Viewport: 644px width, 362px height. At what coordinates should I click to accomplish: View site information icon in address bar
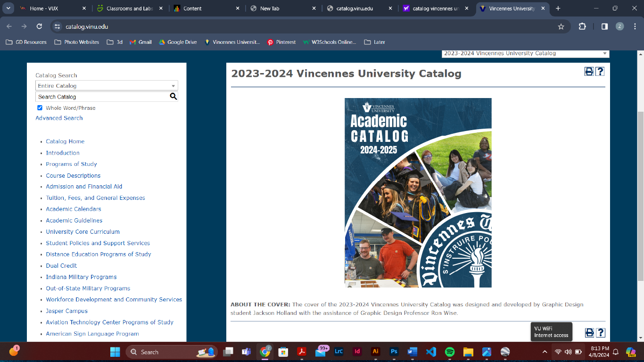click(x=57, y=26)
